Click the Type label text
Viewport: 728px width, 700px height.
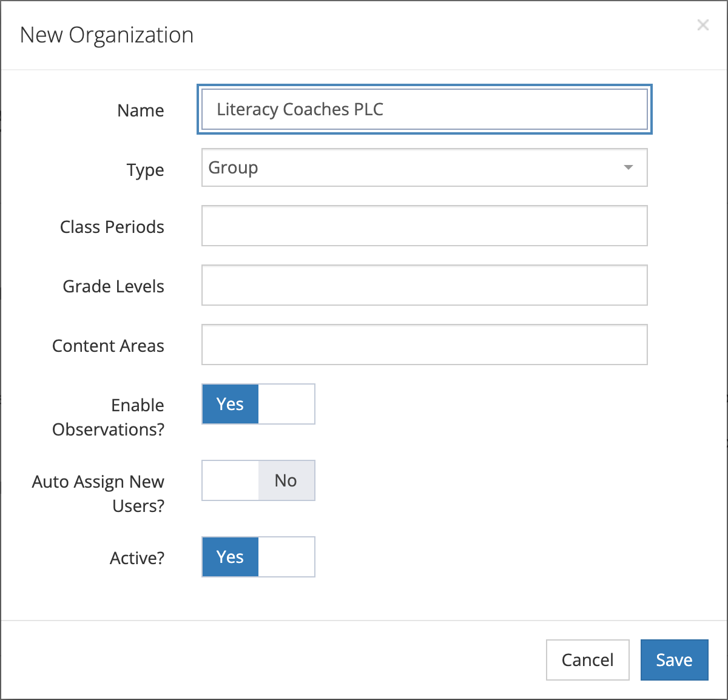click(146, 170)
